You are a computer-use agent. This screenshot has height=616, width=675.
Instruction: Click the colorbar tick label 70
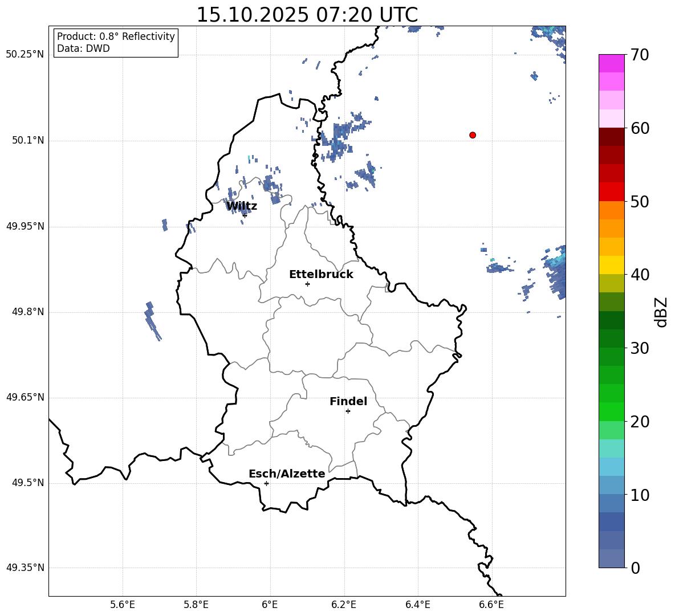(640, 55)
